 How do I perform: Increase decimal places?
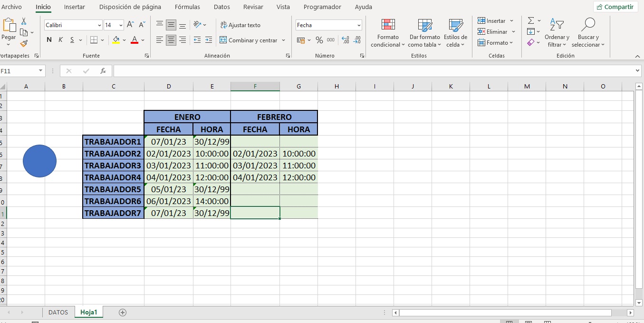point(346,40)
